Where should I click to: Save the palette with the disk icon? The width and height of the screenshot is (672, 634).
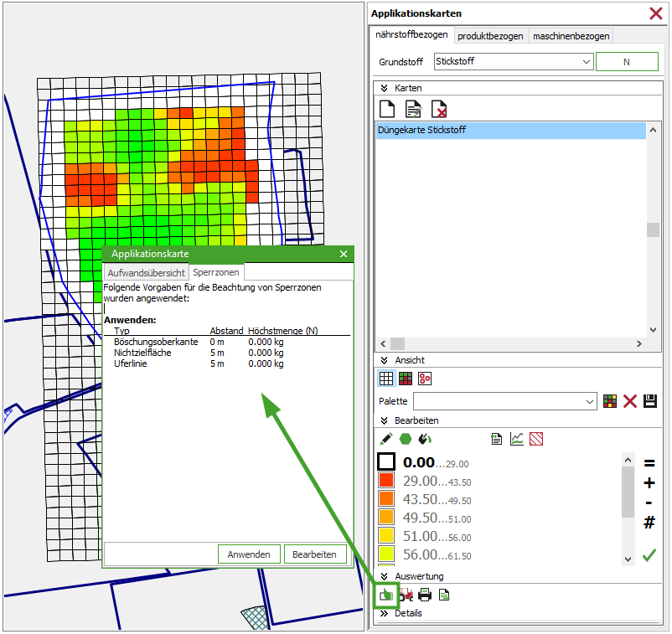click(649, 401)
